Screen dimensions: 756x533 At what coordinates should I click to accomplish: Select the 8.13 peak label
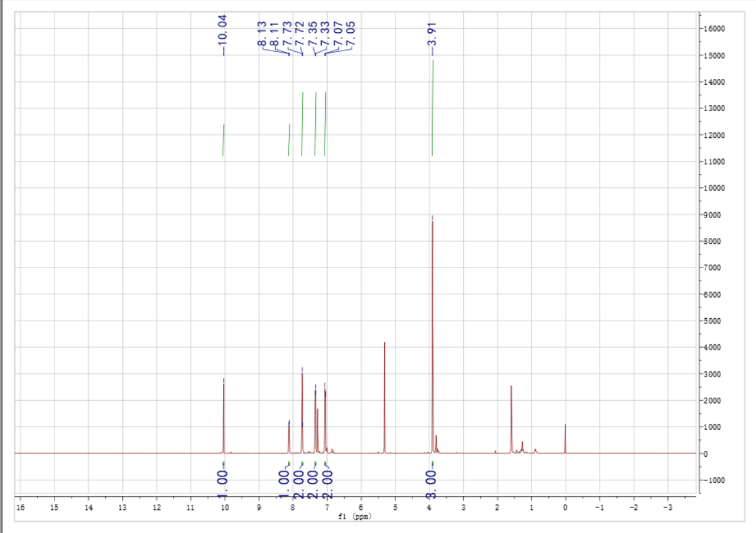coord(262,34)
